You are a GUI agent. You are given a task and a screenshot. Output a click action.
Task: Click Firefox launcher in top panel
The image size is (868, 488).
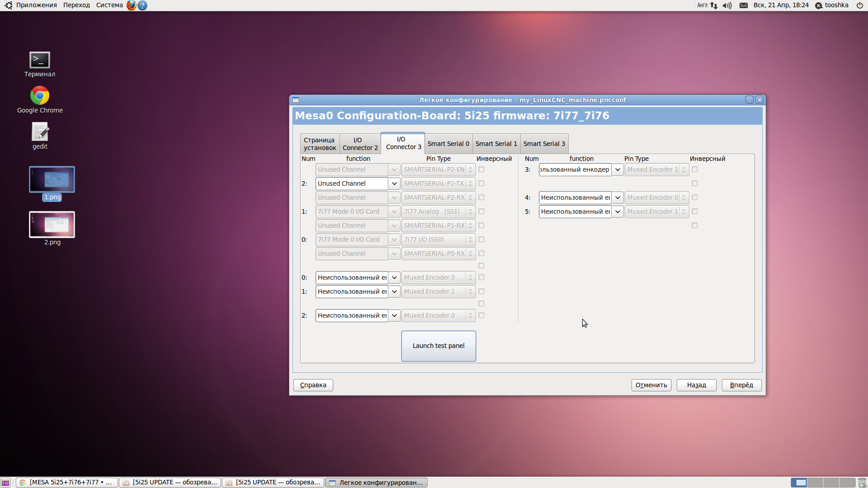[x=131, y=5]
